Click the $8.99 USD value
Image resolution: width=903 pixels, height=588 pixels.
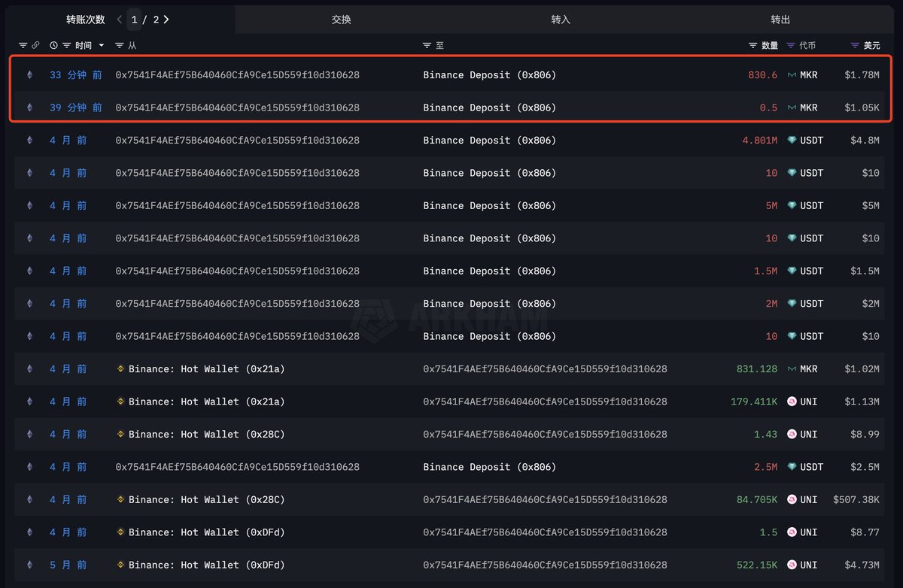tap(864, 435)
